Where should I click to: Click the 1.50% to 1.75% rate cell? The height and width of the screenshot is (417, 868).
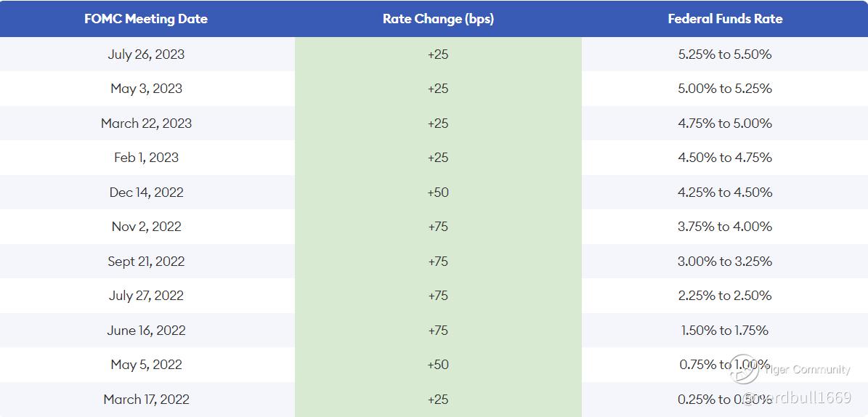point(725,330)
